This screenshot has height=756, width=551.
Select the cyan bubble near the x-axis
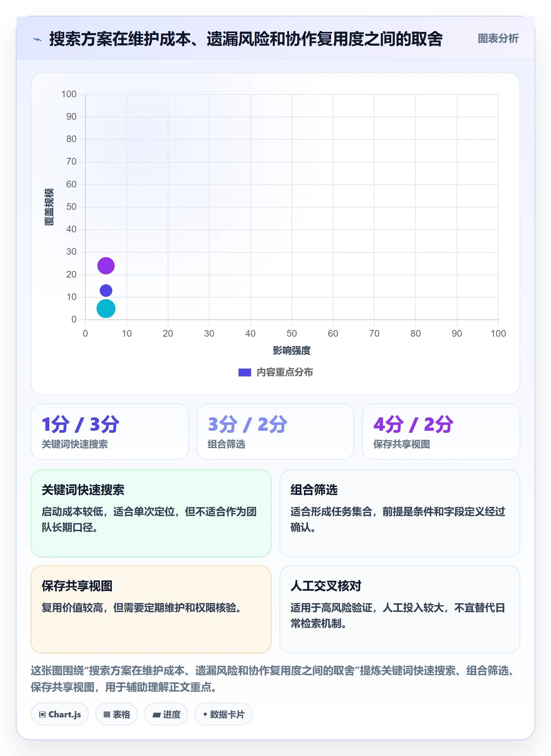(106, 309)
